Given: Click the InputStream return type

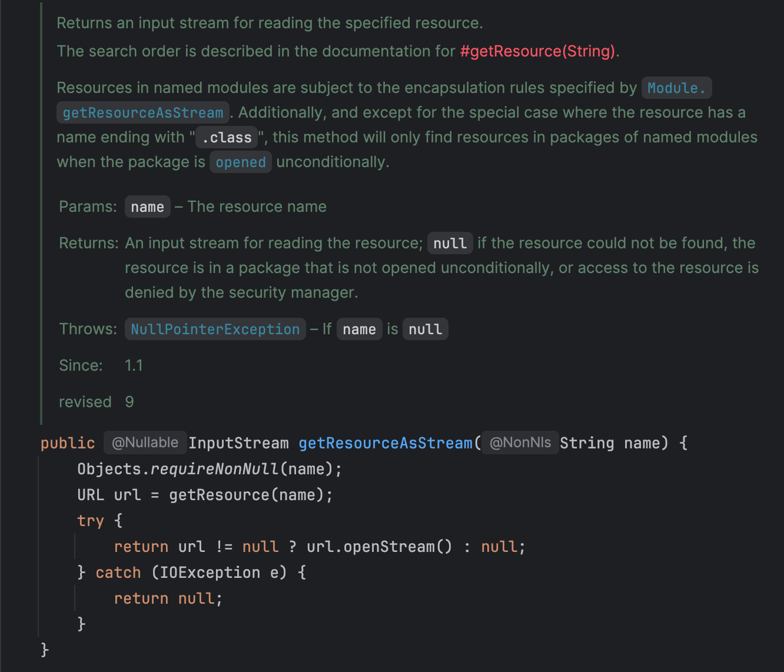Looking at the screenshot, I should pos(238,443).
